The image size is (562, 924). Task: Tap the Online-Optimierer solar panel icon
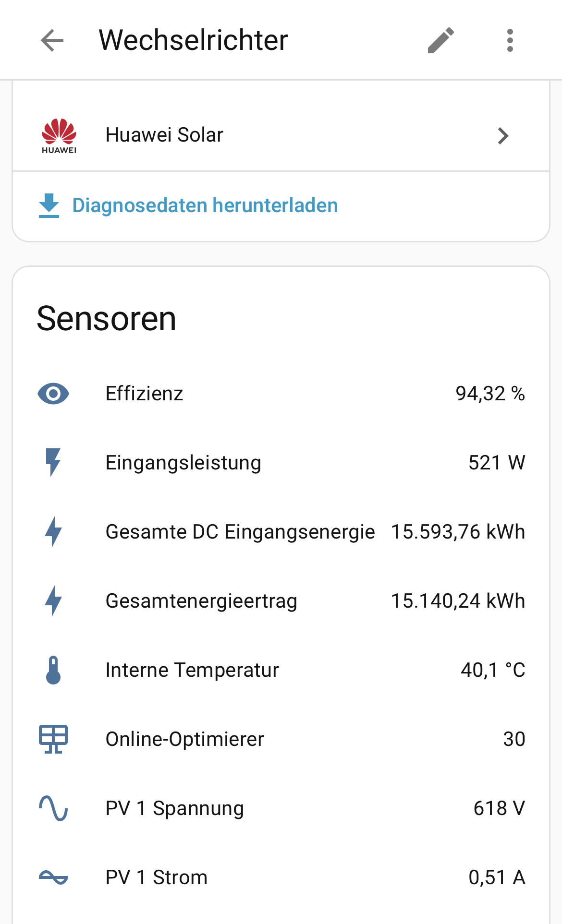pos(53,739)
